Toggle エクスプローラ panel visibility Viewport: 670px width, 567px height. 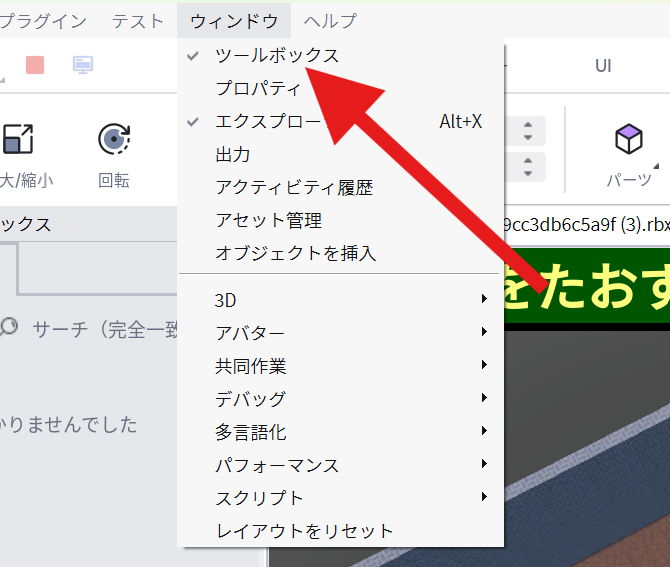coord(268,122)
